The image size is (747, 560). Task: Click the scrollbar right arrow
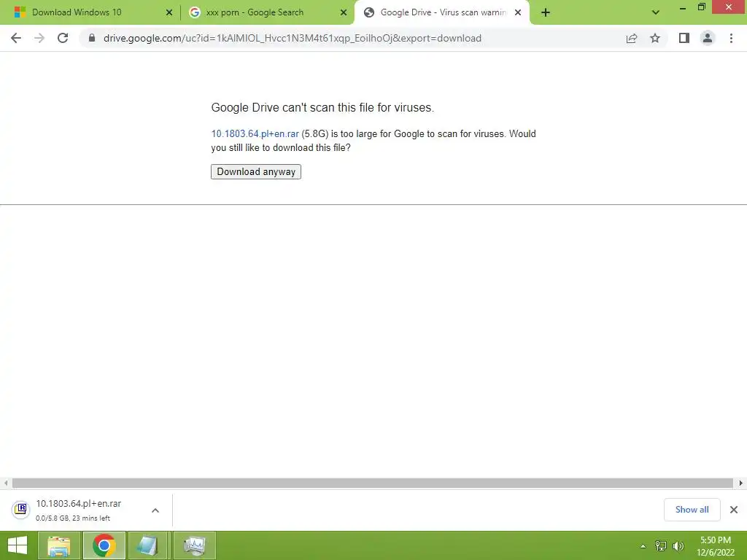(740, 483)
